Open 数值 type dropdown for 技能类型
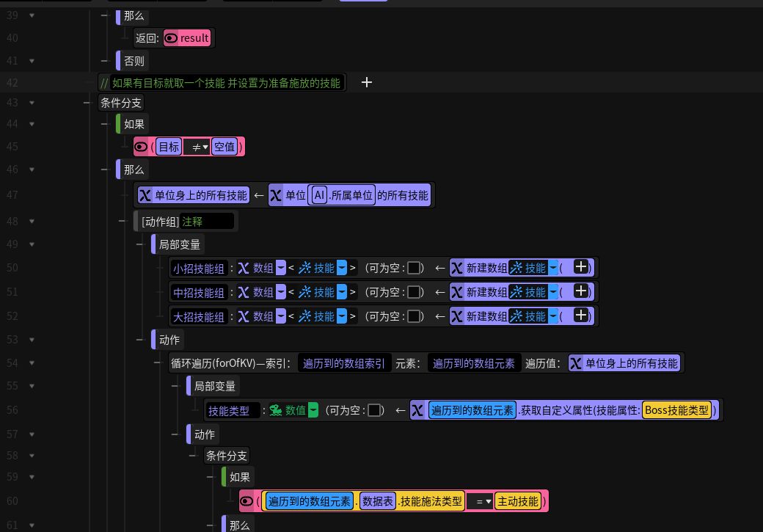The image size is (763, 532). tap(313, 410)
